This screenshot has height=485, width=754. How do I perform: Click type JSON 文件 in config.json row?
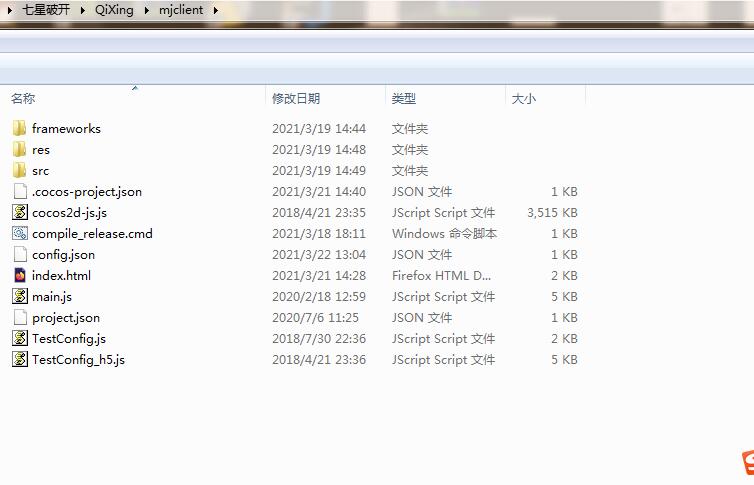click(422, 254)
